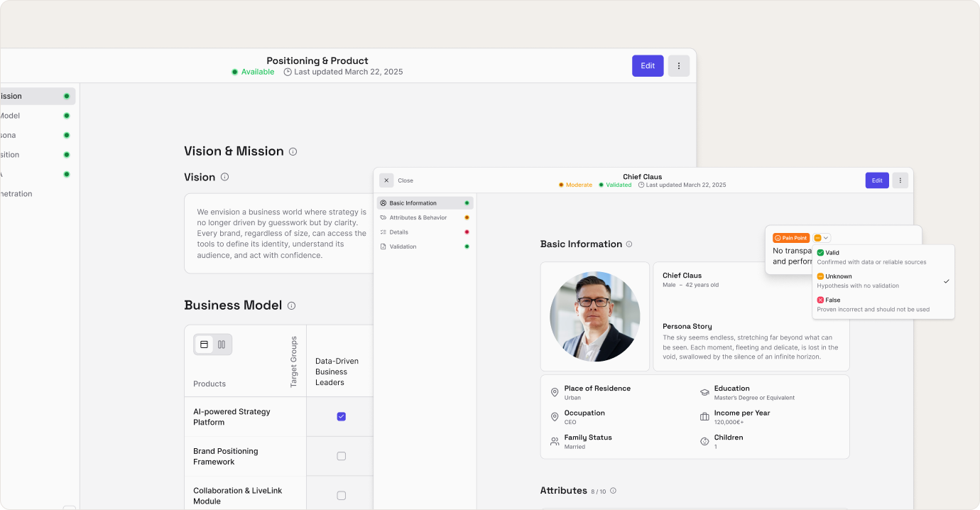This screenshot has width=980, height=510.
Task: Click the info icon beside Attributes heading
Action: point(613,491)
